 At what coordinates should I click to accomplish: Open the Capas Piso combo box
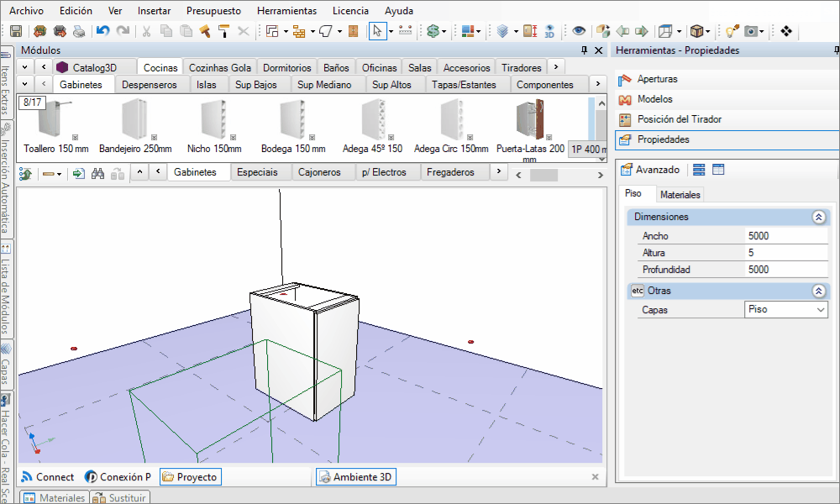point(786,310)
